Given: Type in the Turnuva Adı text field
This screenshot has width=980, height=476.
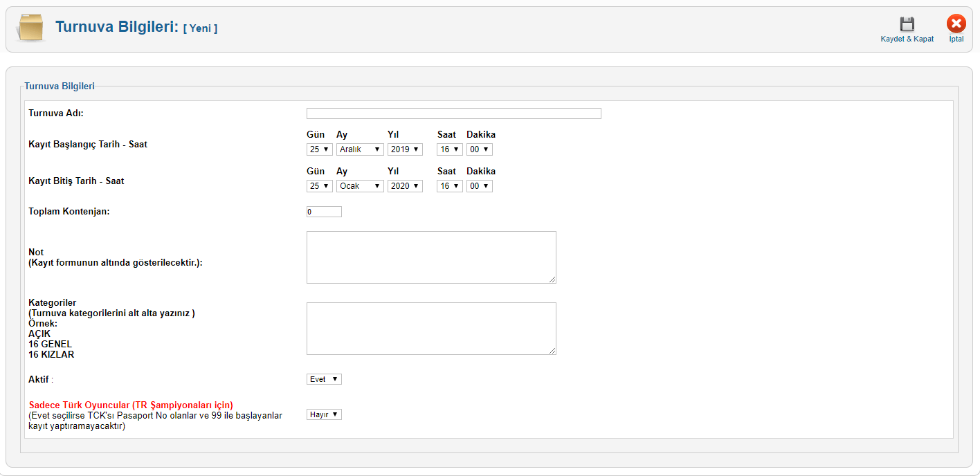Looking at the screenshot, I should point(453,113).
